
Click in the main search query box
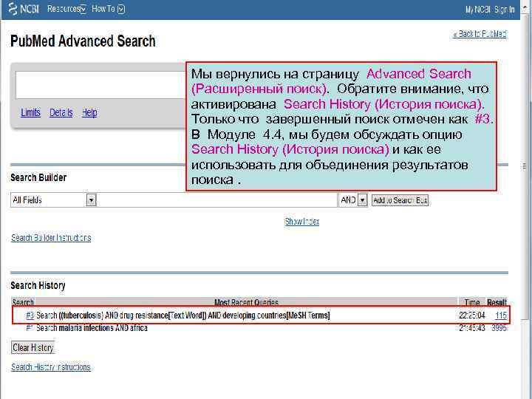tap(100, 85)
